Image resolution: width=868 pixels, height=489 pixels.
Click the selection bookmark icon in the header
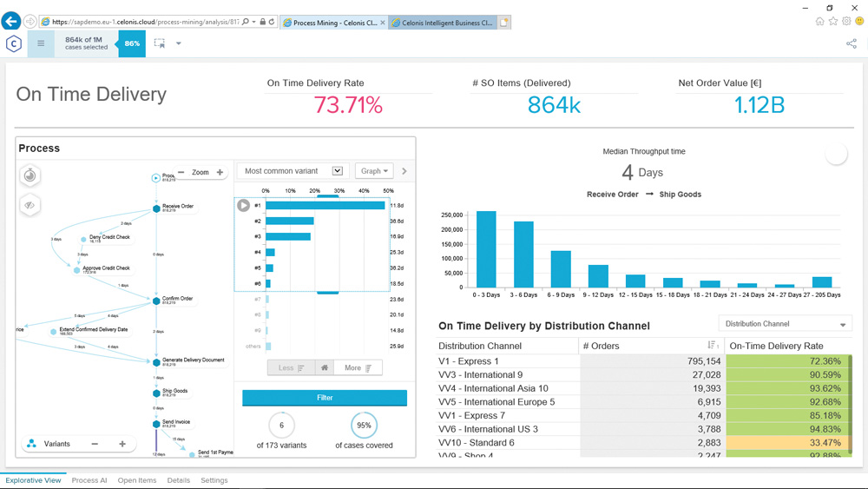click(160, 43)
